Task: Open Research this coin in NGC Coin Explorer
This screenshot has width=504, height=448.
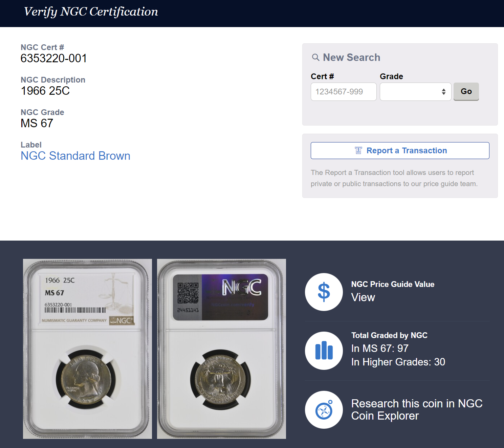Action: [x=417, y=409]
